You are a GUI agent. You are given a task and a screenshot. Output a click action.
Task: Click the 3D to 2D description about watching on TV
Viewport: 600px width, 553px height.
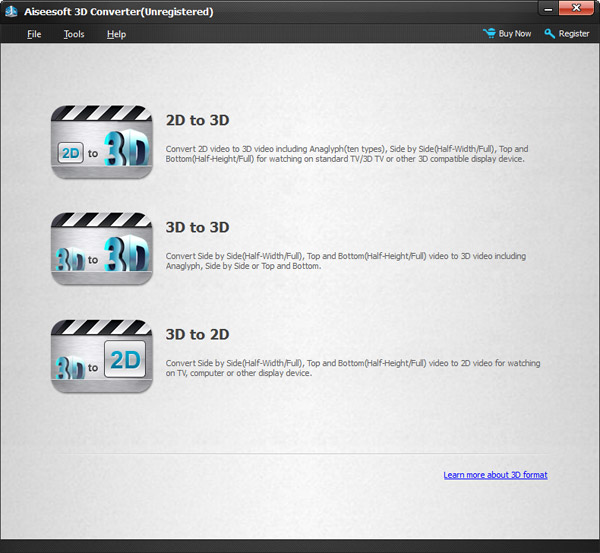(x=345, y=367)
